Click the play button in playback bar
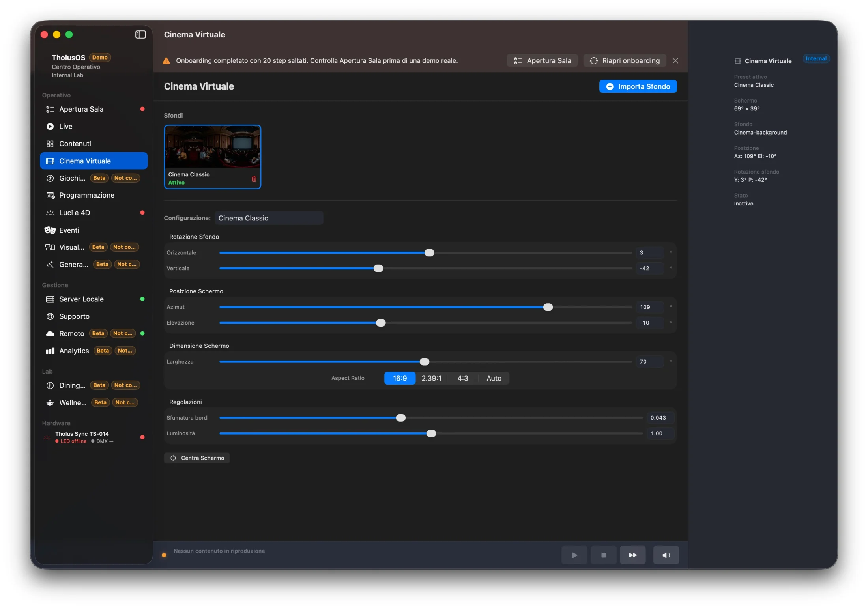Screen dimensions: 868x609 574,555
